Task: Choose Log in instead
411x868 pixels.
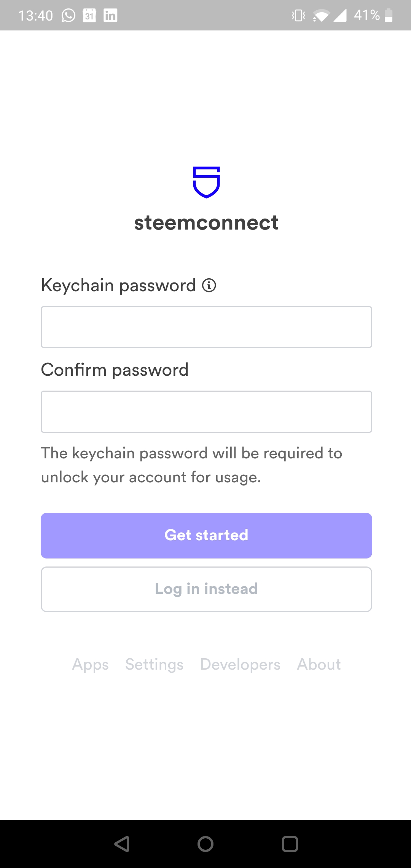Action: coord(206,589)
